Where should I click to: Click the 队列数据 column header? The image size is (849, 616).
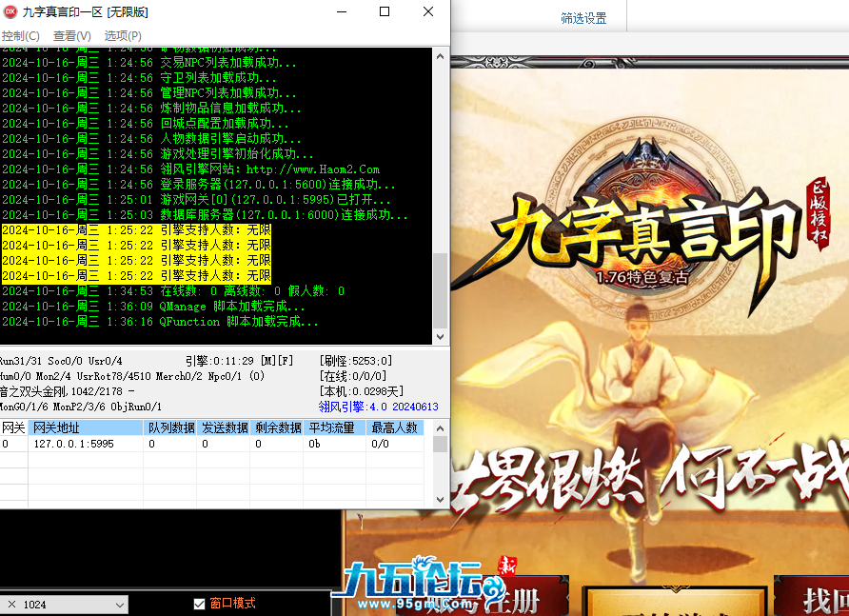(x=170, y=427)
